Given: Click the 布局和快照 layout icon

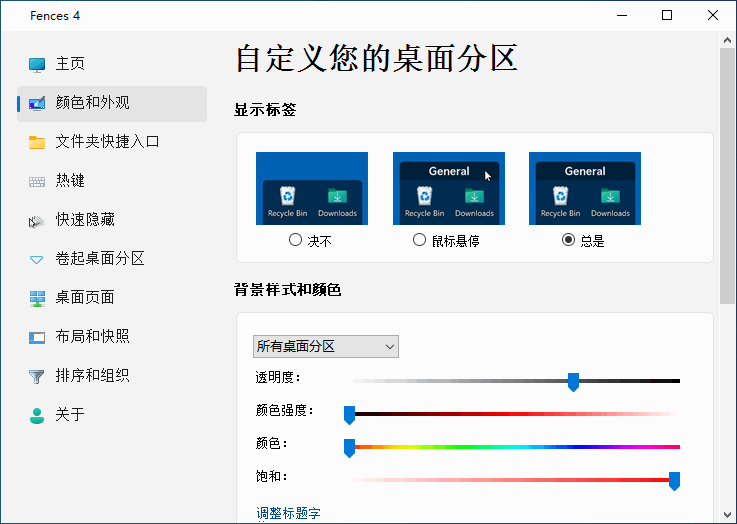Looking at the screenshot, I should [37, 337].
